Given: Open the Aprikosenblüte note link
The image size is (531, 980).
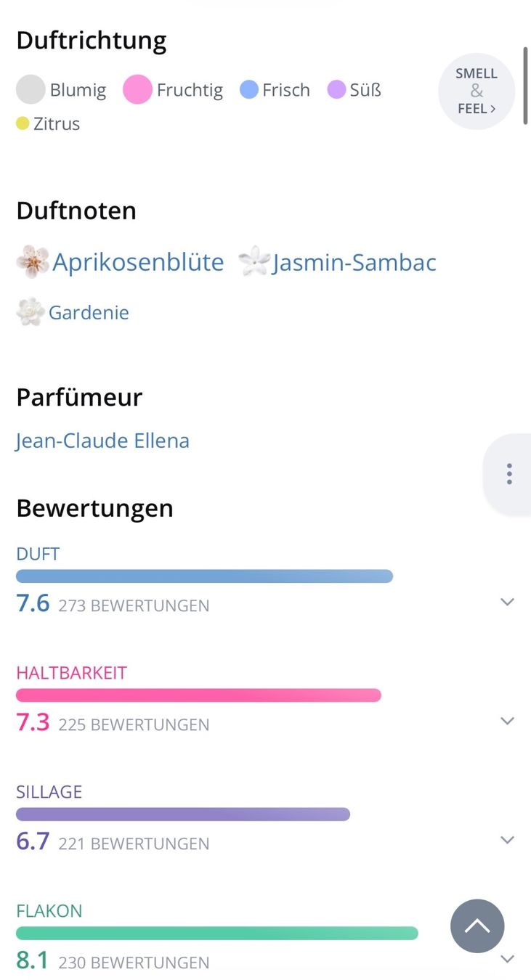Looking at the screenshot, I should point(138,262).
